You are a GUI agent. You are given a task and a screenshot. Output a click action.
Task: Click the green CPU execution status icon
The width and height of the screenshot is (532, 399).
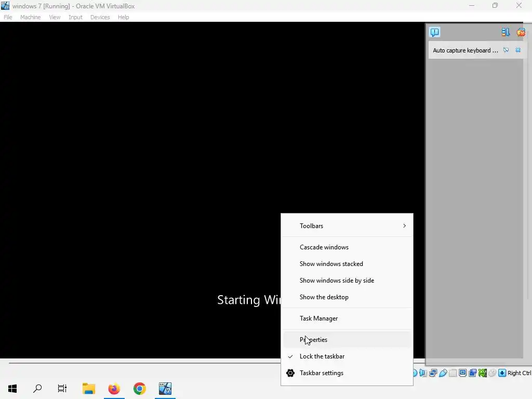click(483, 373)
